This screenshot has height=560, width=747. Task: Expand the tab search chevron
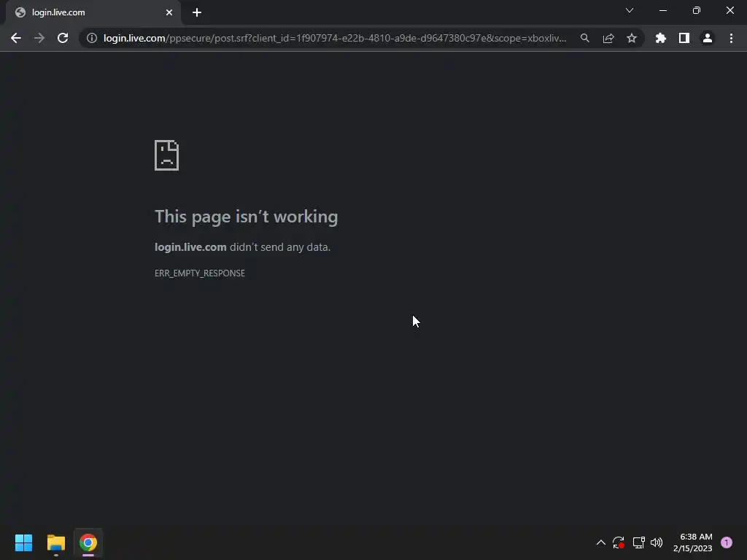pos(630,10)
